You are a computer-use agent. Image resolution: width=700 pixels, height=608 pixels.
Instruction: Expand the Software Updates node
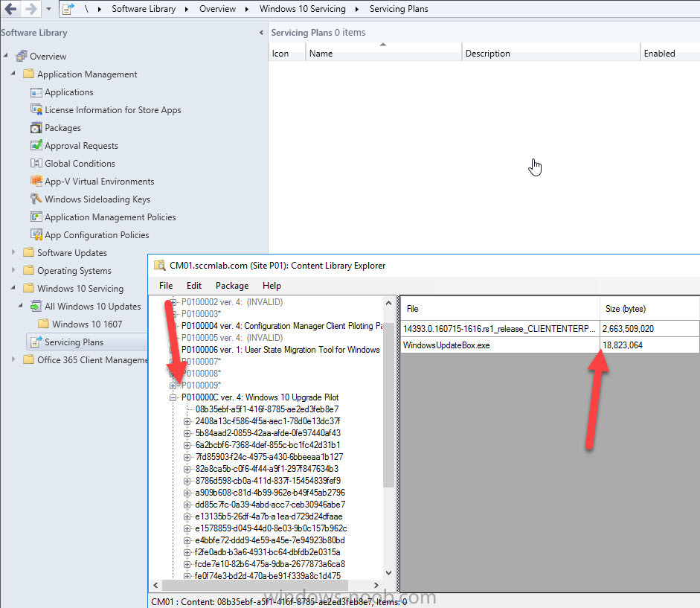point(13,252)
